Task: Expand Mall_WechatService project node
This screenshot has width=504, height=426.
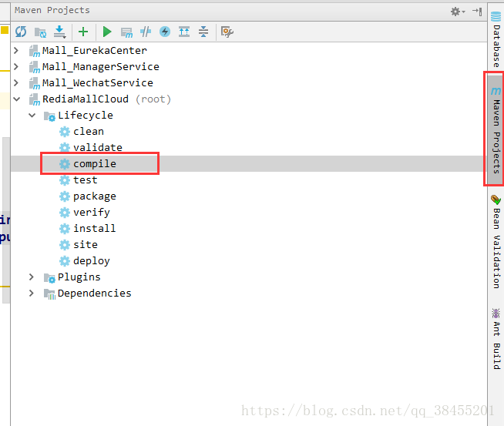Action: coord(16,82)
